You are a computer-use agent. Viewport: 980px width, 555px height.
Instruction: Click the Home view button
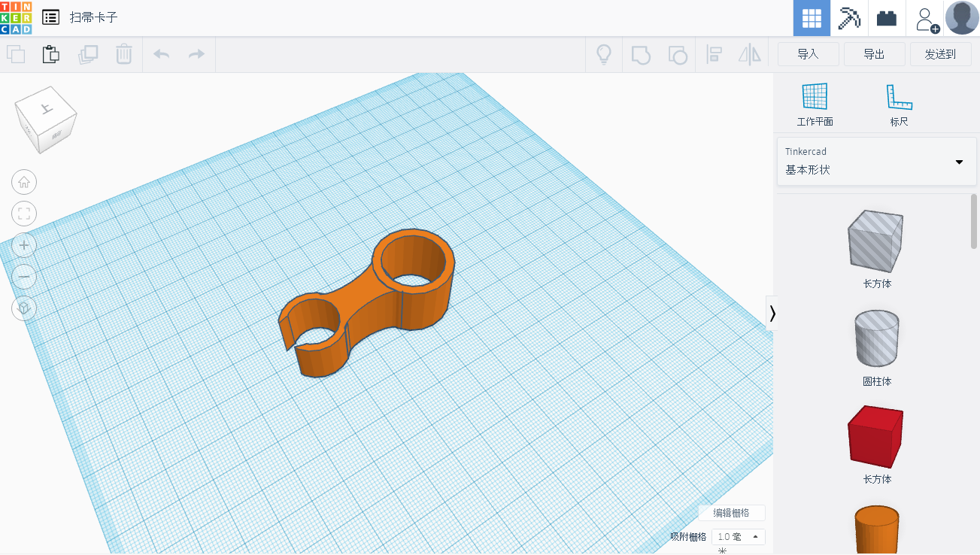tap(24, 182)
